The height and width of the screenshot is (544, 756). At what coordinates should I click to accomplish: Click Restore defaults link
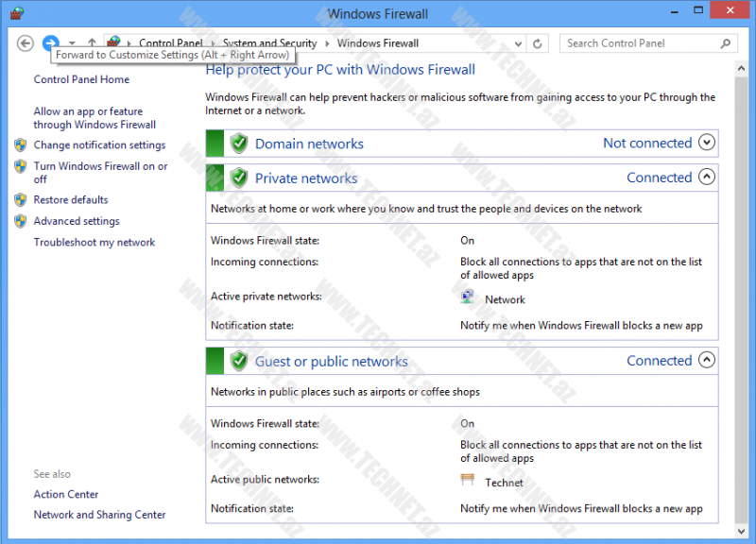[x=71, y=200]
